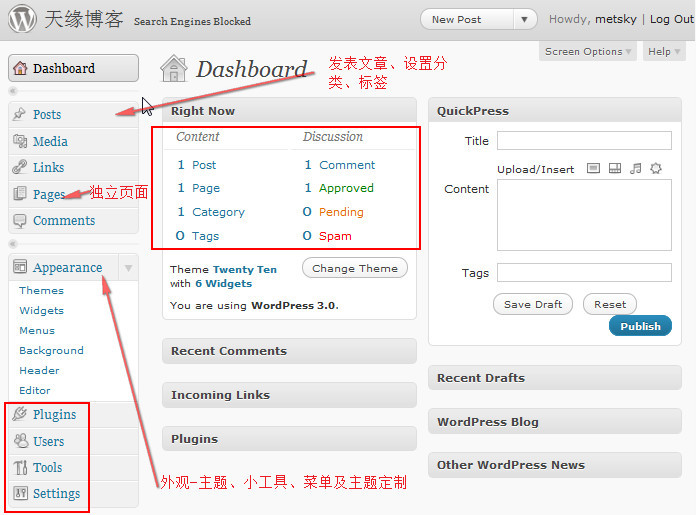Screen dimensions: 696x515
Task: Open the Widgets submenu item
Action: [41, 310]
